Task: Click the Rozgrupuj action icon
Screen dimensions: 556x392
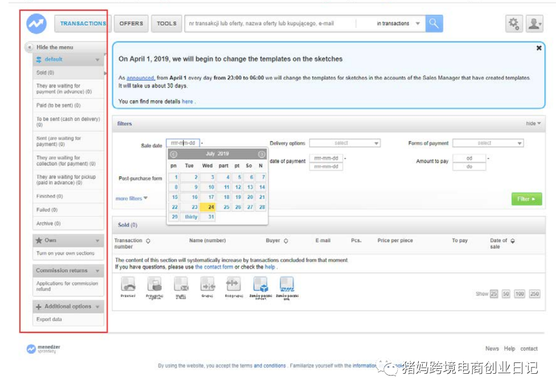Action: pyautogui.click(x=233, y=284)
